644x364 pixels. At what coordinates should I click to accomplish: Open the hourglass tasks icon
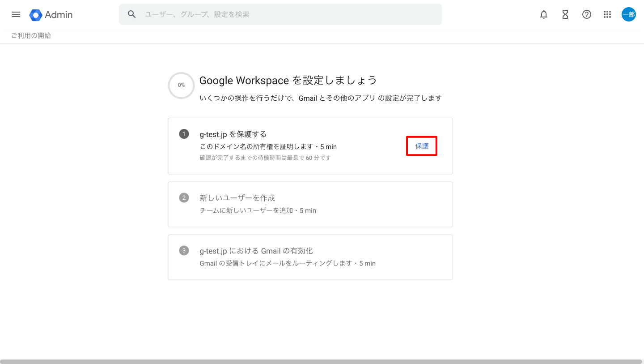tap(565, 14)
